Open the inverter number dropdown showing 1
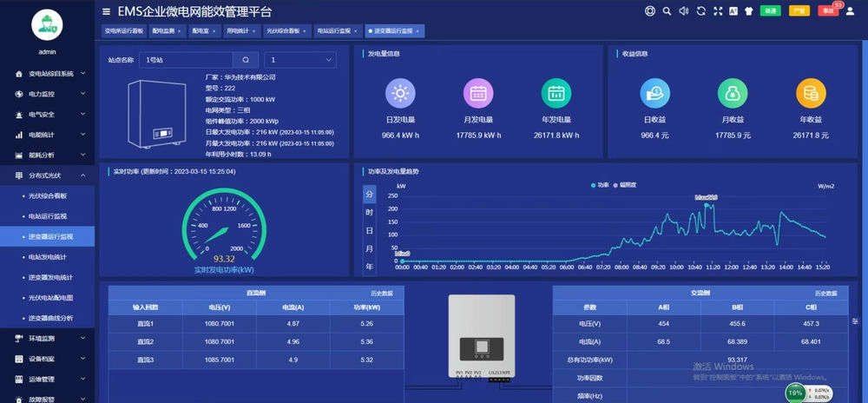 (x=299, y=60)
